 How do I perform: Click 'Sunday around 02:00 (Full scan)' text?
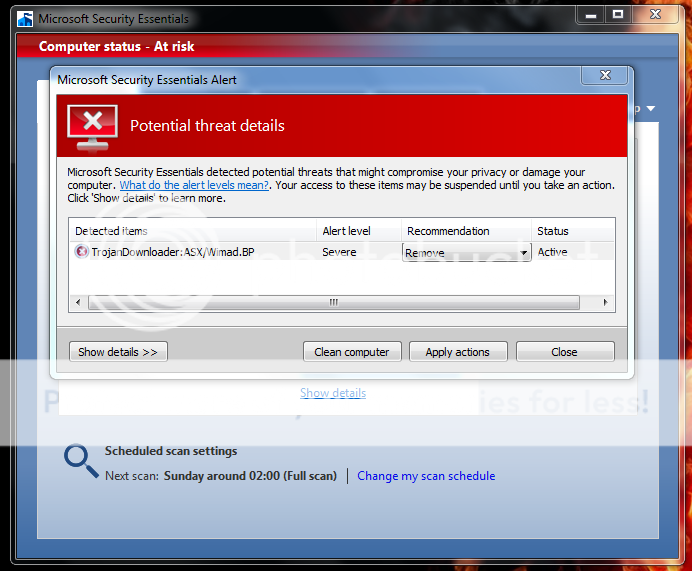click(x=250, y=476)
